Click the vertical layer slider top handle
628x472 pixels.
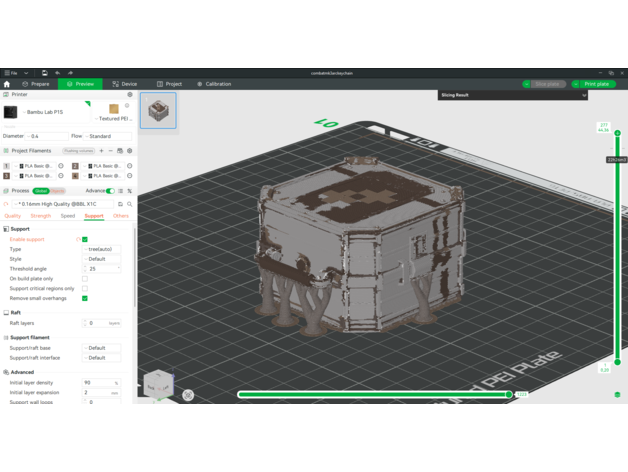[618, 133]
